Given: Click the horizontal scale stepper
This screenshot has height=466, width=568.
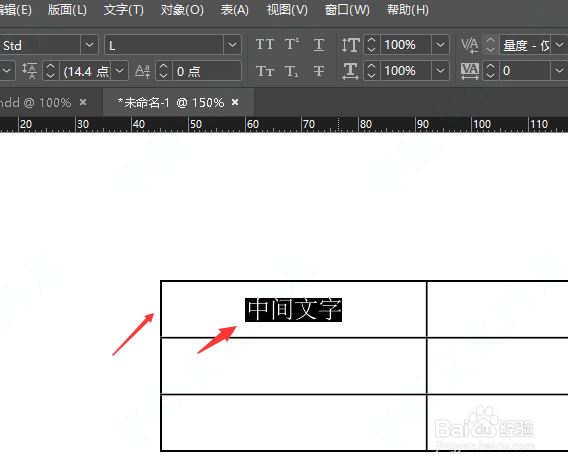Looking at the screenshot, I should pos(372,71).
